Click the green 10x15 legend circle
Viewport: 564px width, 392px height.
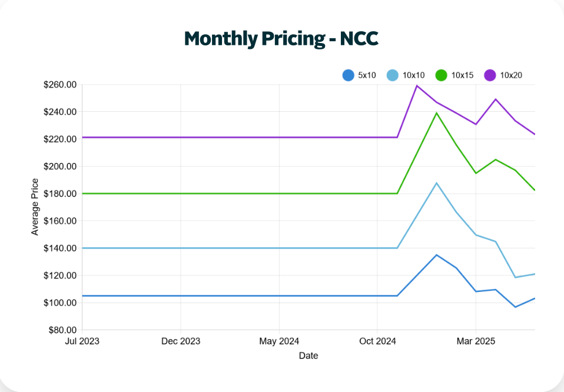(441, 75)
